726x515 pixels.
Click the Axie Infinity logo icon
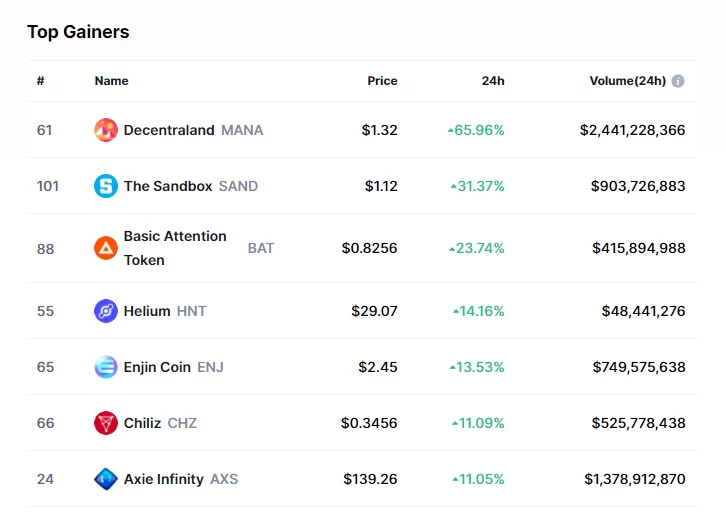106,479
